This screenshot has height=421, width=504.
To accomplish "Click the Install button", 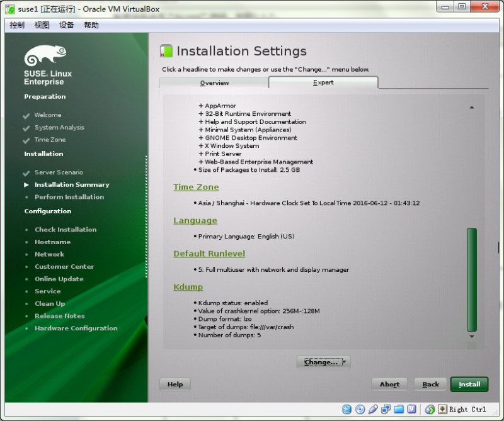I will [469, 384].
